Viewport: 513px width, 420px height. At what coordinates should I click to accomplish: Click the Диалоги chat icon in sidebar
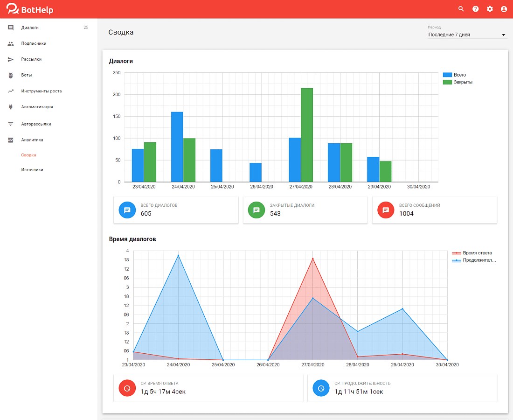[11, 28]
